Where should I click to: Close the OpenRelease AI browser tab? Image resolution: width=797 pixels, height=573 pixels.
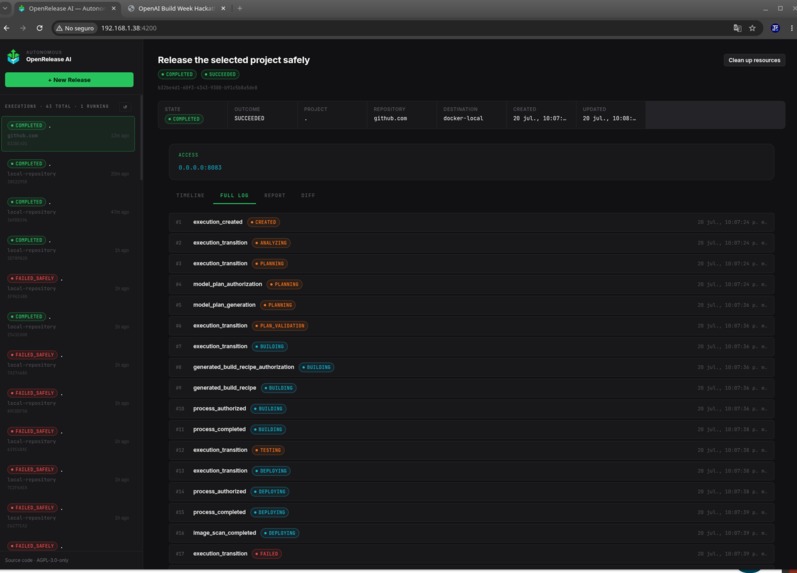pos(113,8)
